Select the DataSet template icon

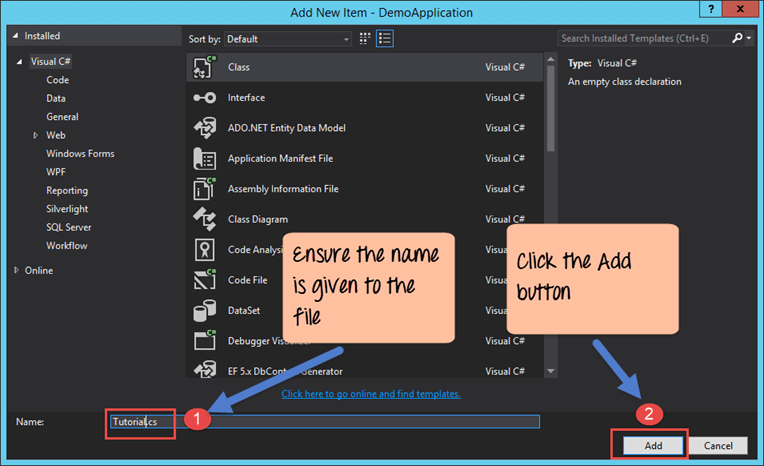coord(204,311)
